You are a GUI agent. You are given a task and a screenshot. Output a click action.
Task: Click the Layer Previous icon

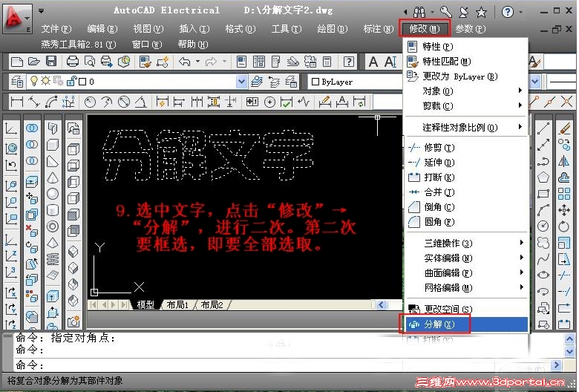point(274,82)
